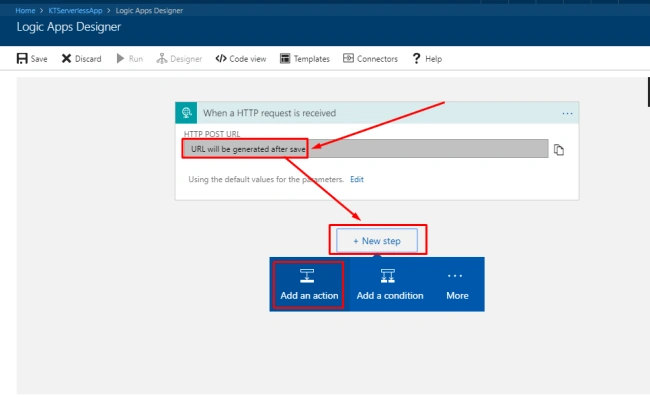Open the More options menu
650x397 pixels.
[x=457, y=285]
